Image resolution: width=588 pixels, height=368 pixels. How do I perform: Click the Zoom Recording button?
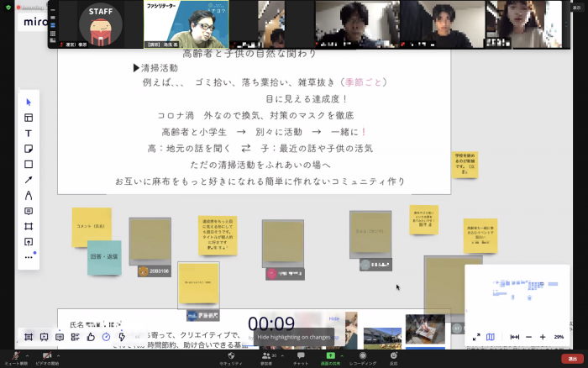point(363,358)
